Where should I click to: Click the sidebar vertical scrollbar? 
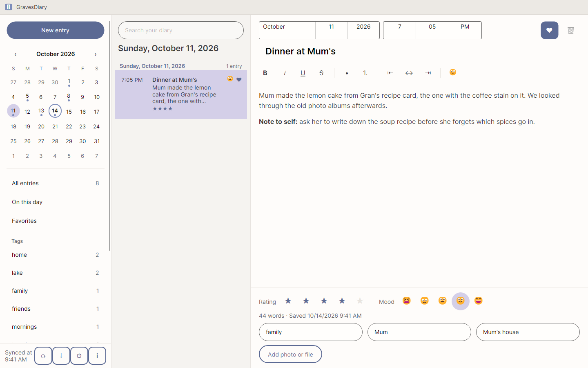(x=110, y=136)
